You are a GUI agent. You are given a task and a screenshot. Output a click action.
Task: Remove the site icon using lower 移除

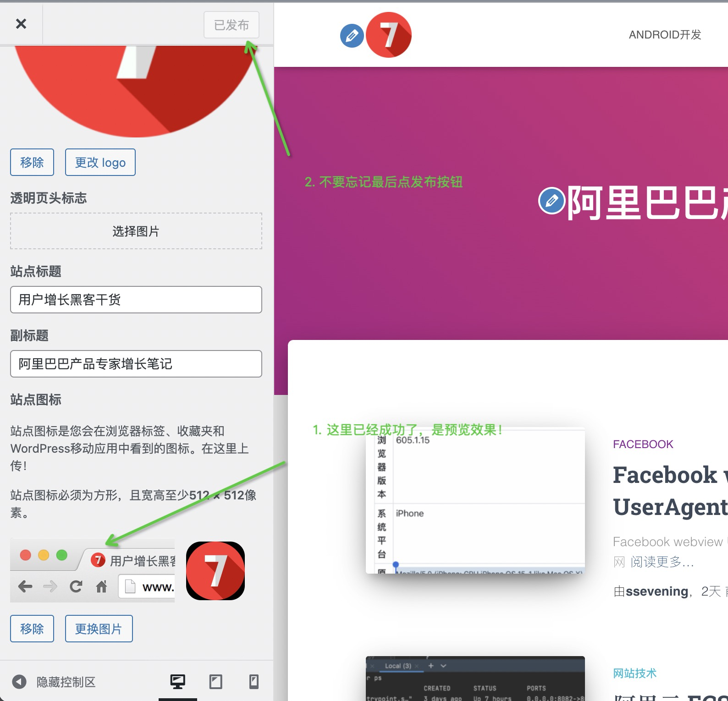32,629
